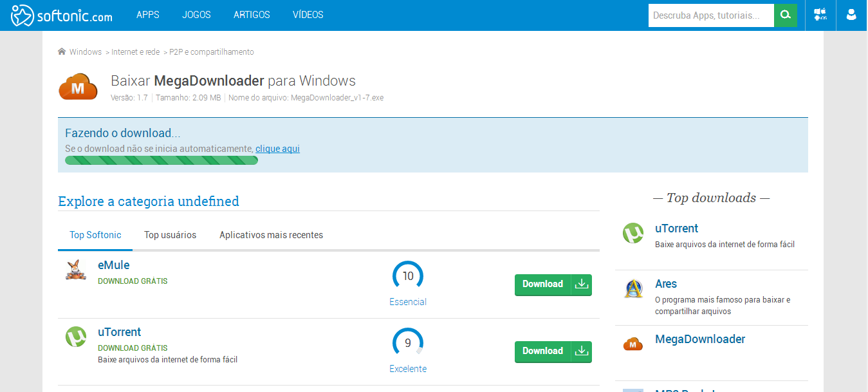
Task: Click 'DOWNLOAD GRÁTIS' text under eMule
Action: tap(133, 281)
